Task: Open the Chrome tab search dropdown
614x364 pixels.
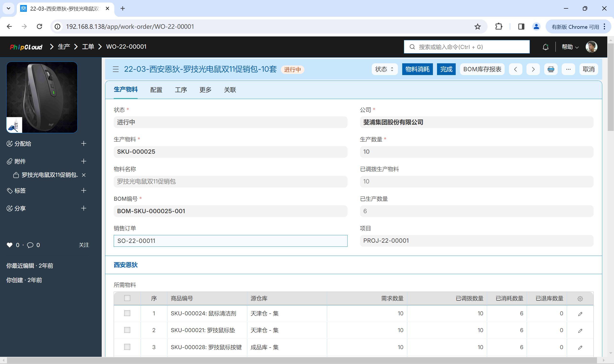Action: click(x=9, y=9)
